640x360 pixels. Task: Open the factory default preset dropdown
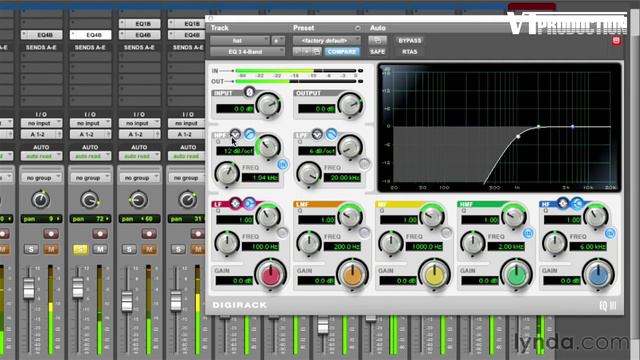tap(327, 40)
